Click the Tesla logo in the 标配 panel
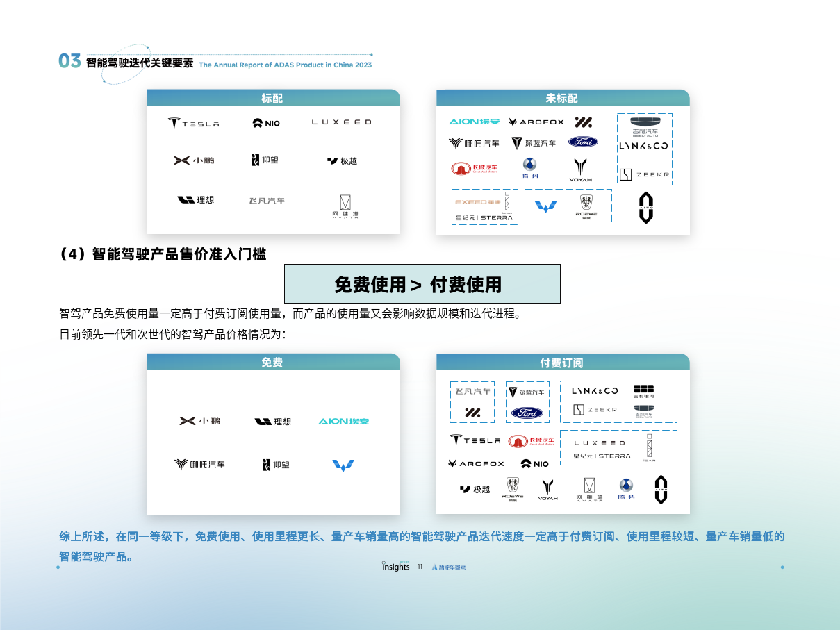 (x=193, y=123)
